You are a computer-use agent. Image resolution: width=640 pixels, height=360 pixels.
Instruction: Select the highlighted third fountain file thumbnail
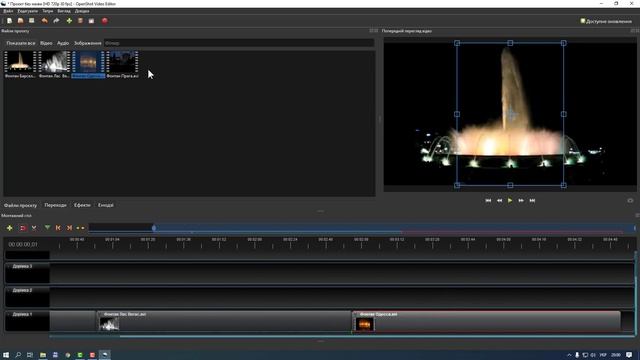click(x=88, y=64)
